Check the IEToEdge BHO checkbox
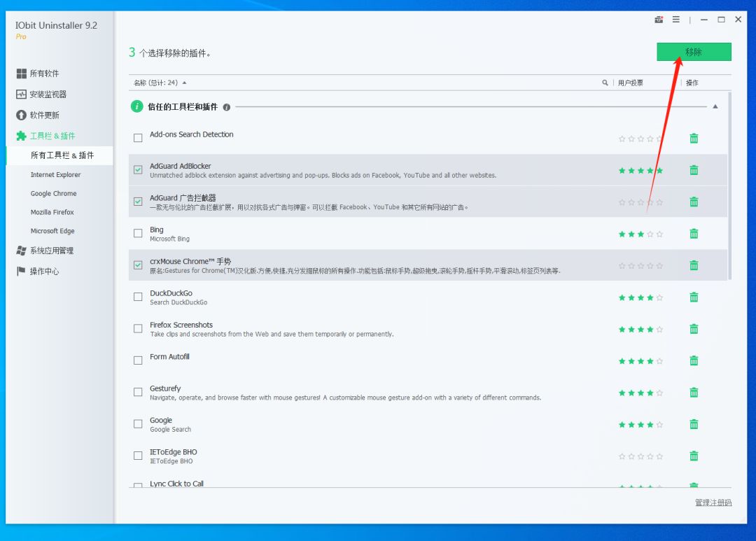The height and width of the screenshot is (541, 756). (x=138, y=456)
